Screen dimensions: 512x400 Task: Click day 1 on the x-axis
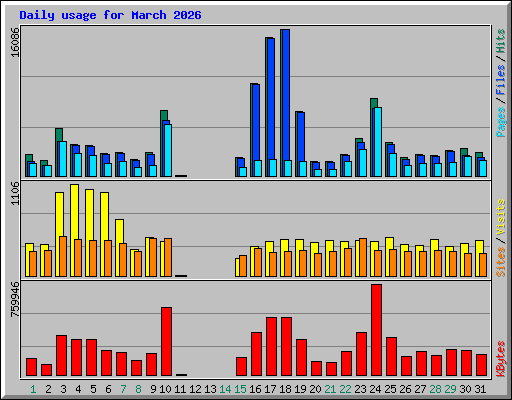tap(33, 389)
